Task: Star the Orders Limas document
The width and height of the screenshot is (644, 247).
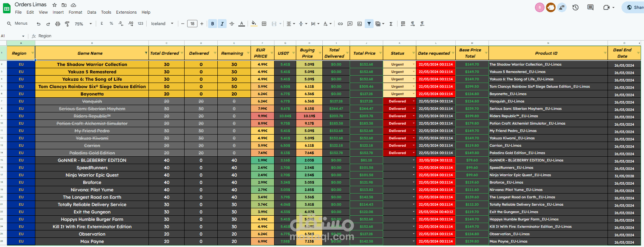Action: (55, 5)
